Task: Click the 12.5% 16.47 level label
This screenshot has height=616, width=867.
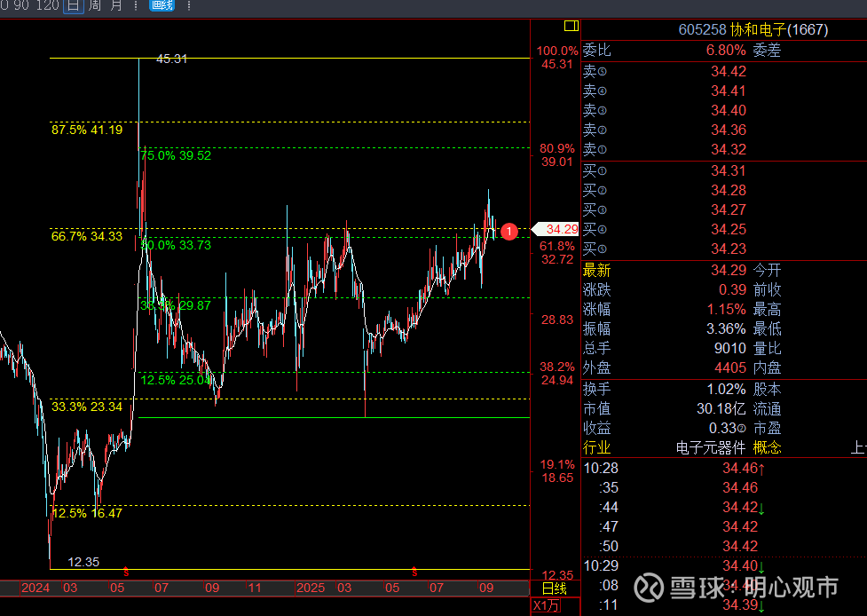Action: pos(87,513)
